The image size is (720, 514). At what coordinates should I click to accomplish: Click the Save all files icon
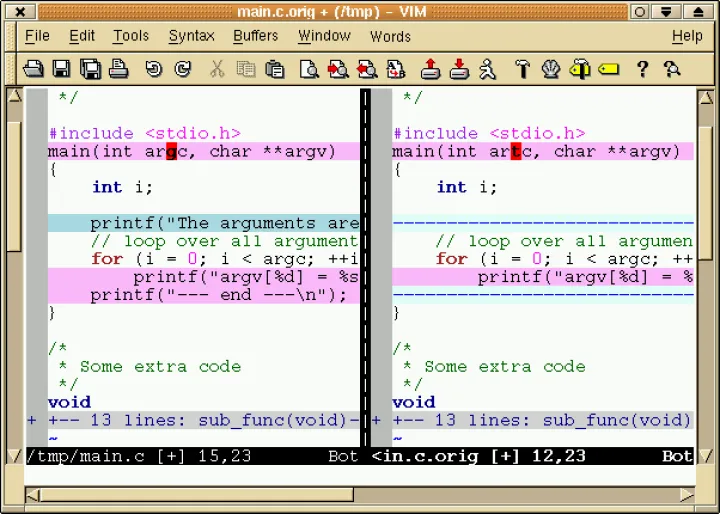pos(90,69)
